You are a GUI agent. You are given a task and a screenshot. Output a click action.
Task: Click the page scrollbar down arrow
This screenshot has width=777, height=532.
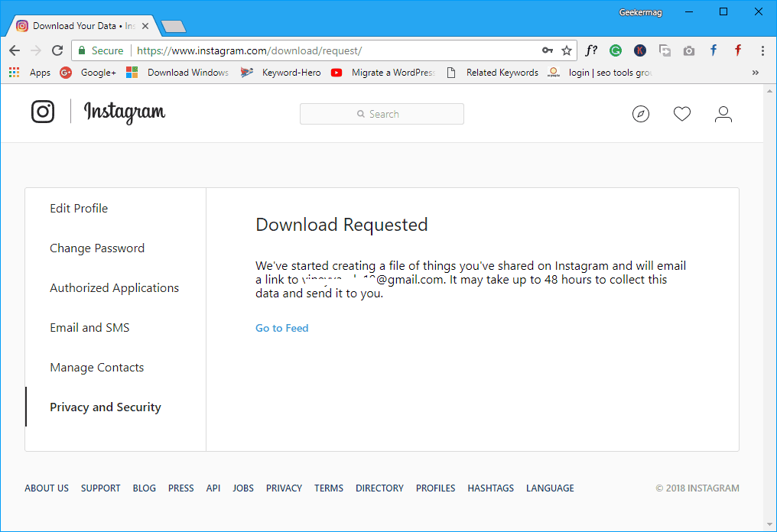(x=769, y=524)
